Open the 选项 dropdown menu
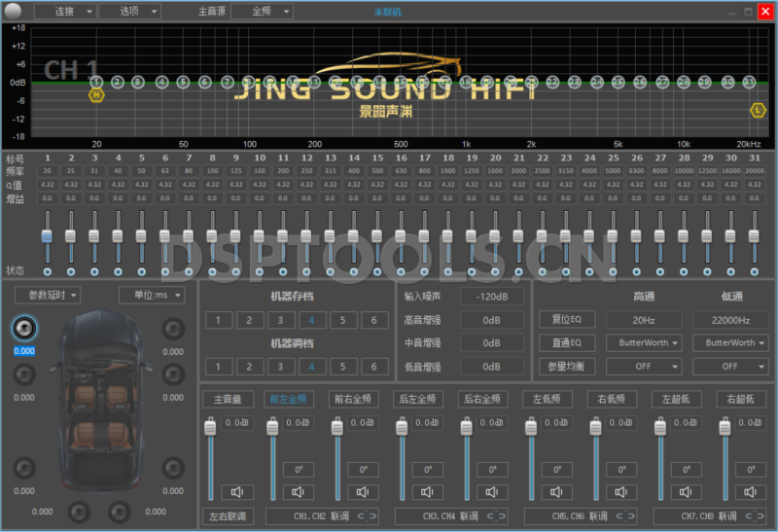This screenshot has height=532, width=778. point(130,11)
